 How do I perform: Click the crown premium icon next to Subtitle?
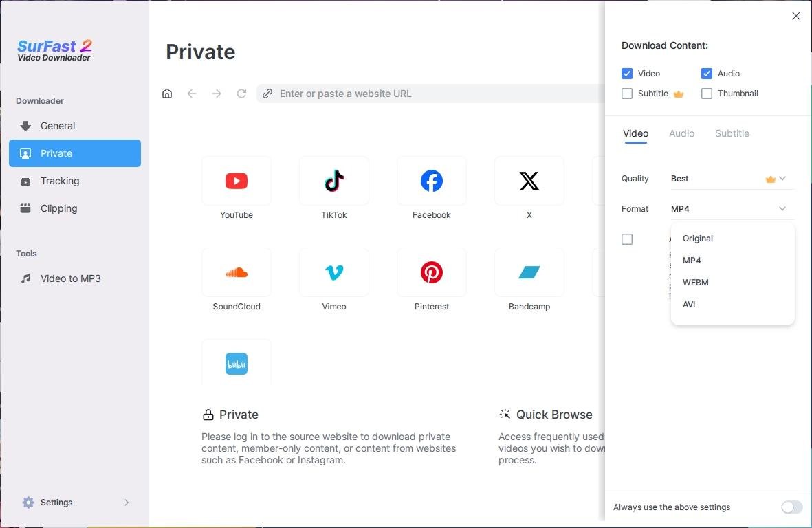[679, 93]
